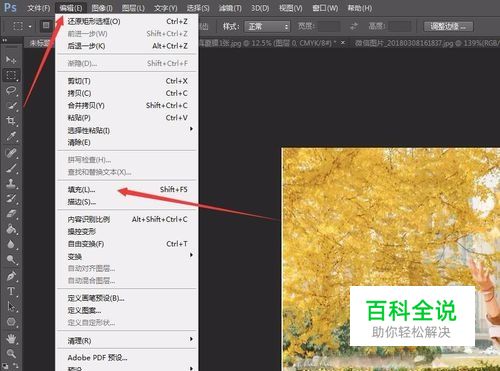Choose Adobe PDF 预设... menu entry

pyautogui.click(x=127, y=358)
